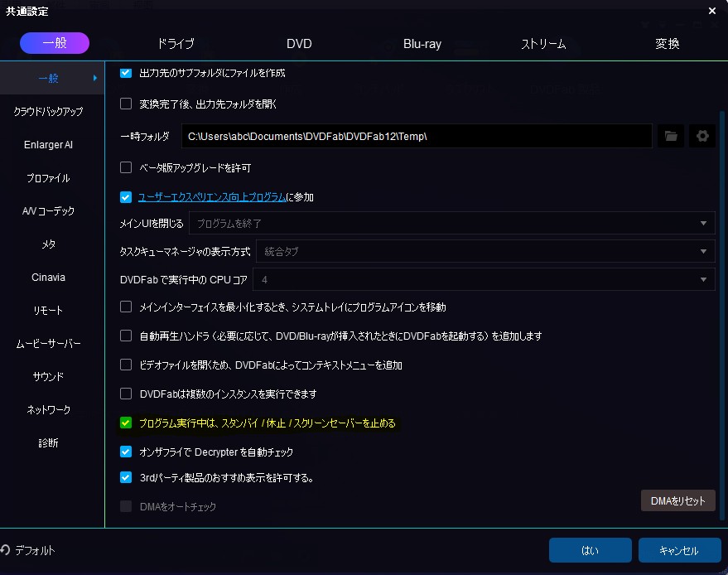Image resolution: width=728 pixels, height=575 pixels.
Task: Open メインUIを閉じる dropdown
Action: 451,224
